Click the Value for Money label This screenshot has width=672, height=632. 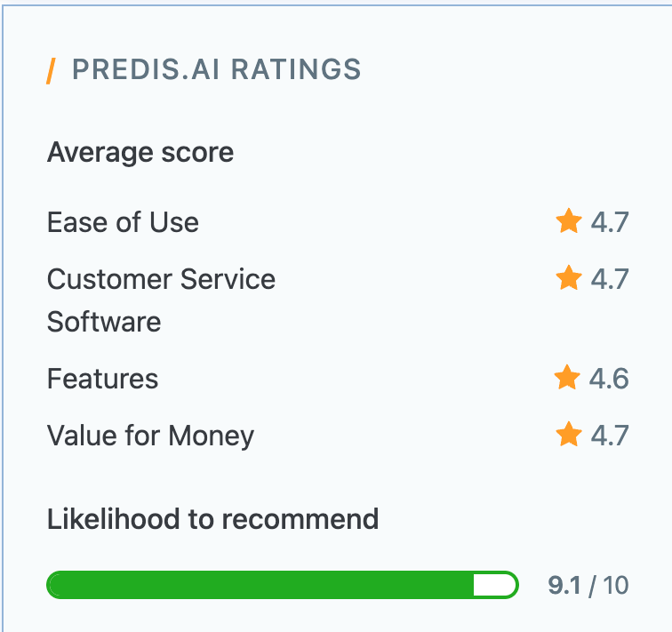click(150, 436)
